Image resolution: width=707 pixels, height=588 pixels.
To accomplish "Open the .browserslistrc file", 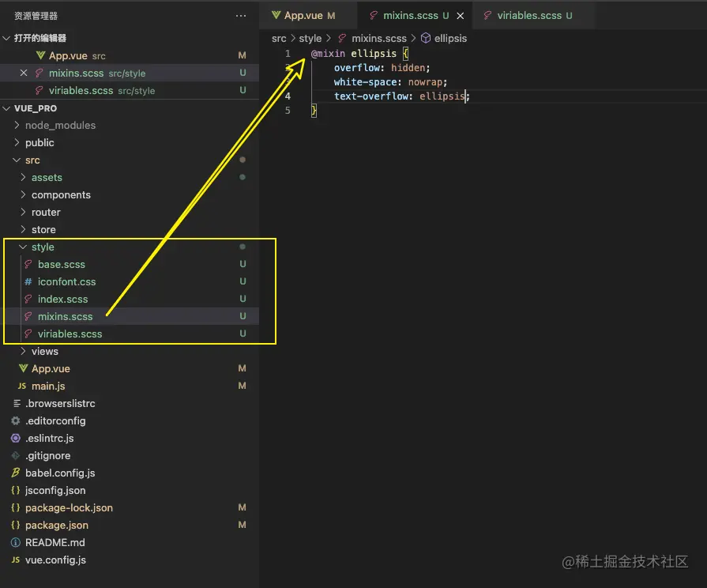I will tap(130, 403).
